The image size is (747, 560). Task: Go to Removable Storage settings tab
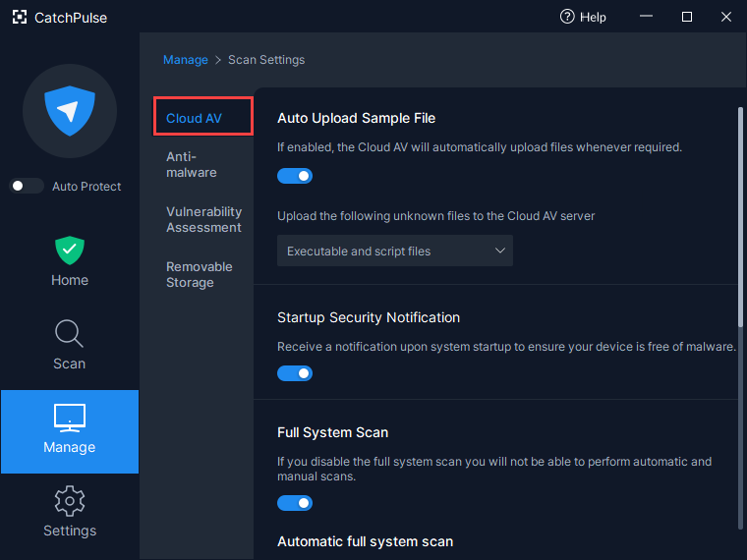[x=200, y=275]
